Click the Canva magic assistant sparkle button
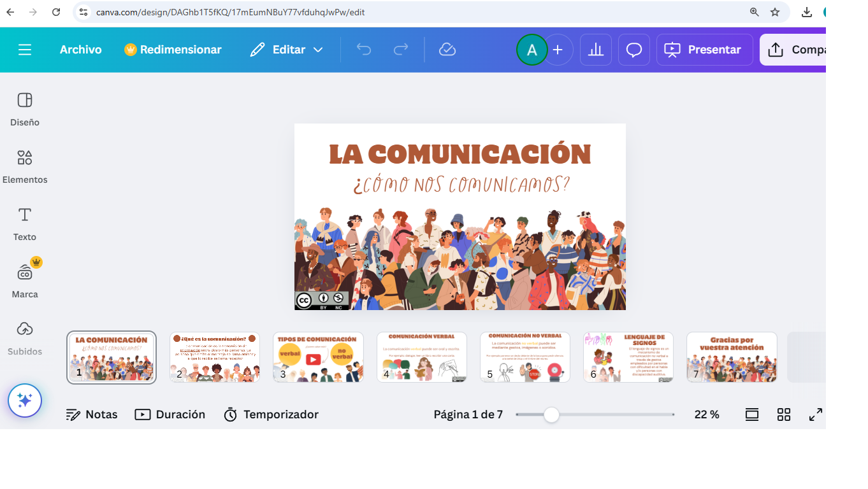This screenshot has height=489, width=868. point(25,400)
